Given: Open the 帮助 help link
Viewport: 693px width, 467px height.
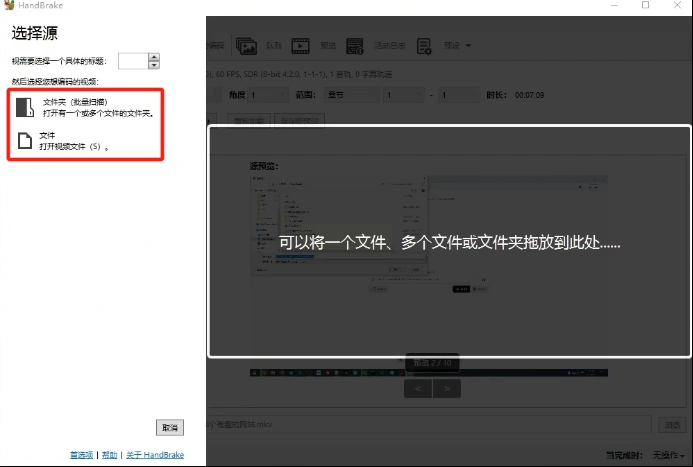Looking at the screenshot, I should (110, 455).
